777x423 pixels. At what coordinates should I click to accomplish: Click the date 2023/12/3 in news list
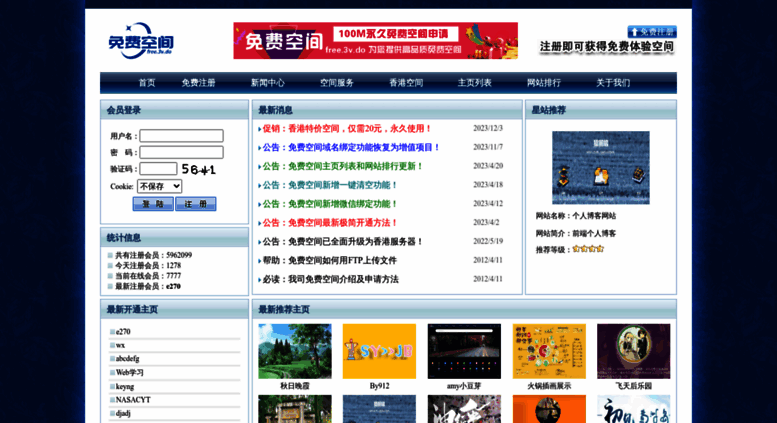(488, 128)
